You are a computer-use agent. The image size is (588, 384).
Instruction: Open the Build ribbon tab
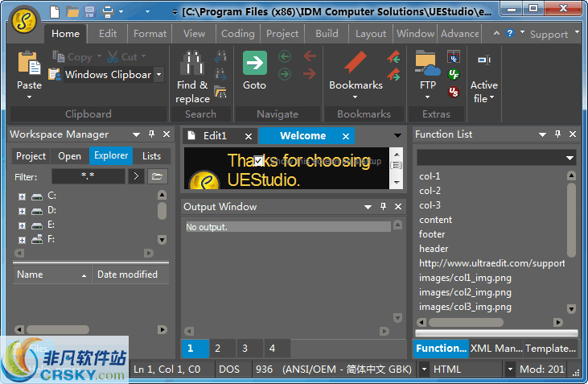[327, 34]
